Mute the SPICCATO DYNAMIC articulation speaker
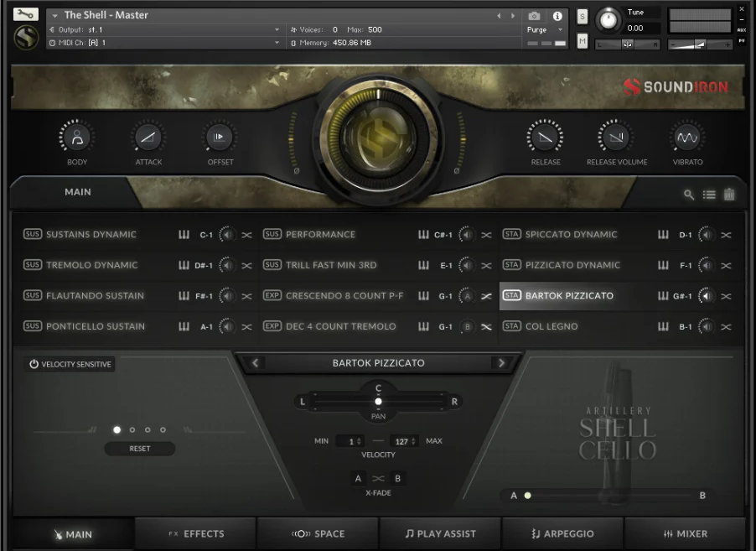The height and width of the screenshot is (551, 756). click(705, 234)
